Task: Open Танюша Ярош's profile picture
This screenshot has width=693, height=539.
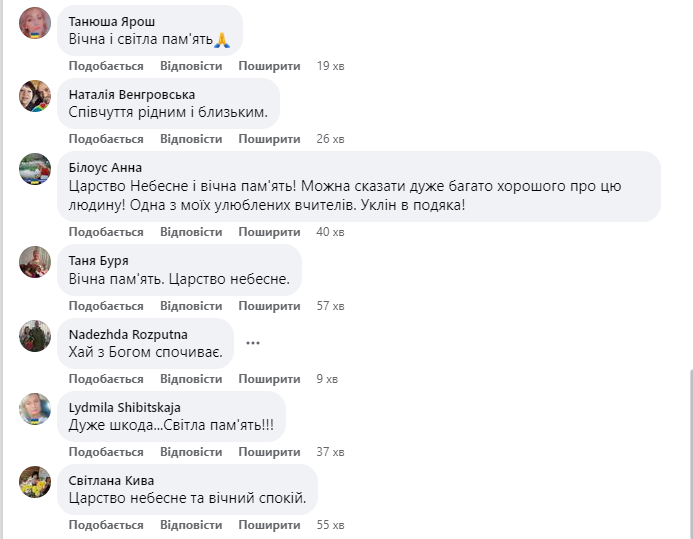Action: coord(35,22)
